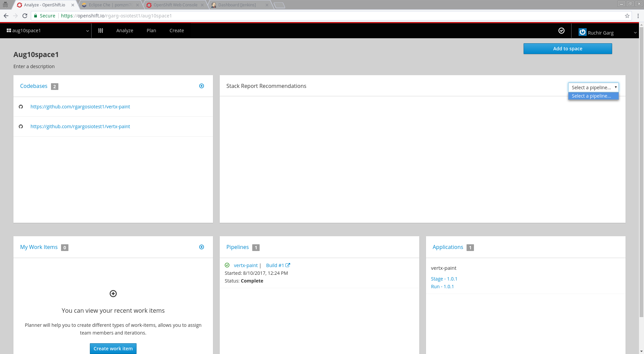Add a work item using the plus icon
This screenshot has width=644, height=354.
click(x=202, y=247)
